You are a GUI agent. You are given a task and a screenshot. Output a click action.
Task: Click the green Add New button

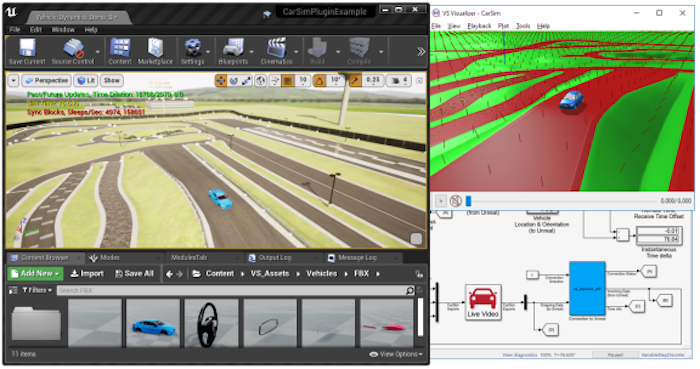[x=36, y=274]
